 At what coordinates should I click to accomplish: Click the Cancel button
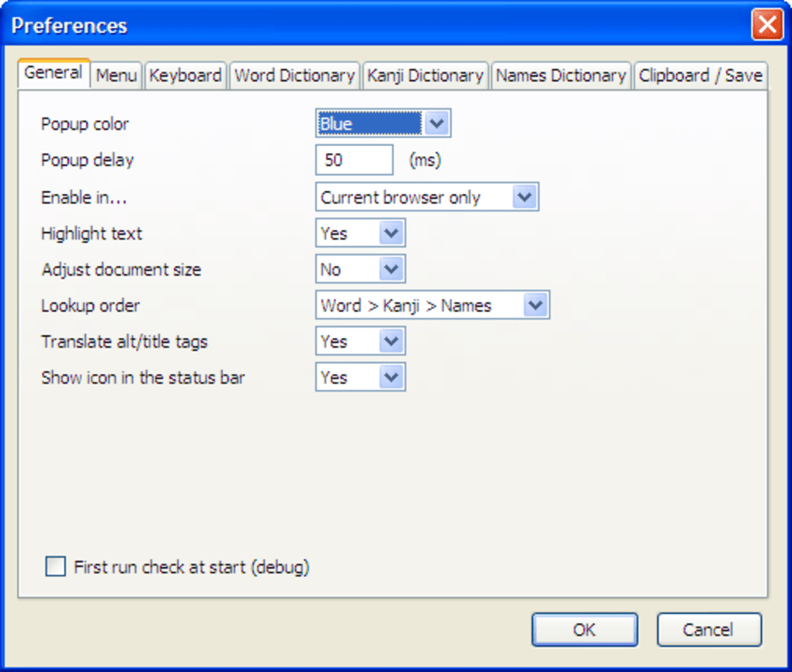(709, 629)
